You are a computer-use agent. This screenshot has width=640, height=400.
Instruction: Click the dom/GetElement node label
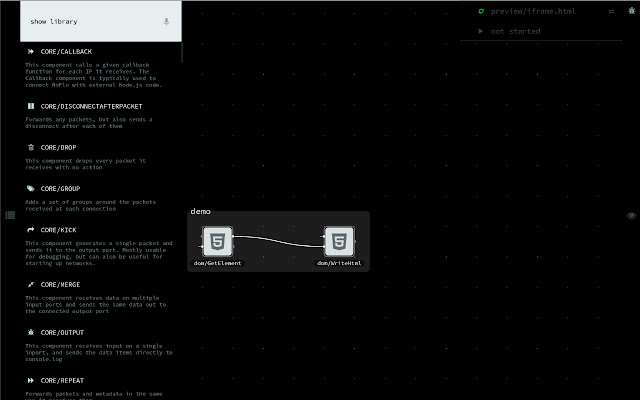218,263
